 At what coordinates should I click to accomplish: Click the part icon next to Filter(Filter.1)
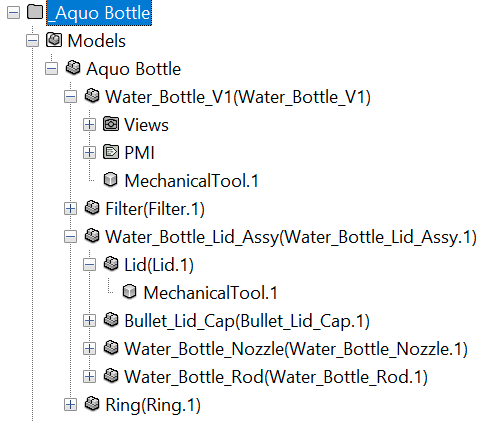pos(92,208)
